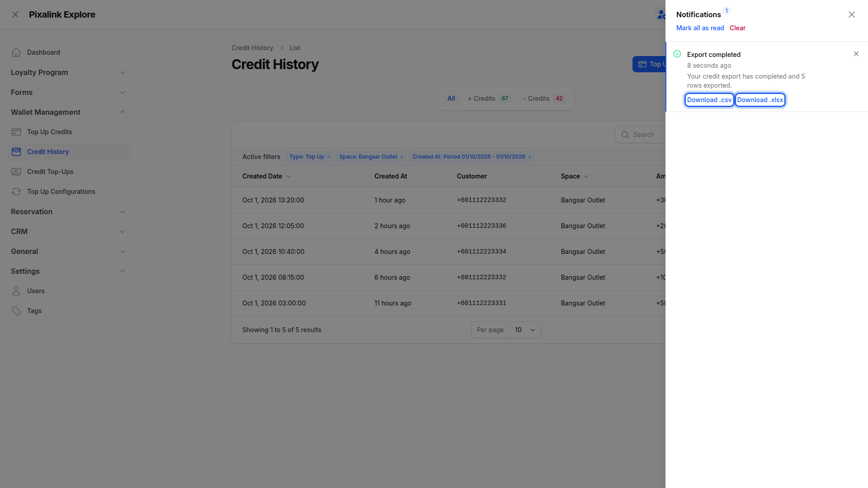
Task: Click the Top Up button beside the title
Action: [x=649, y=64]
